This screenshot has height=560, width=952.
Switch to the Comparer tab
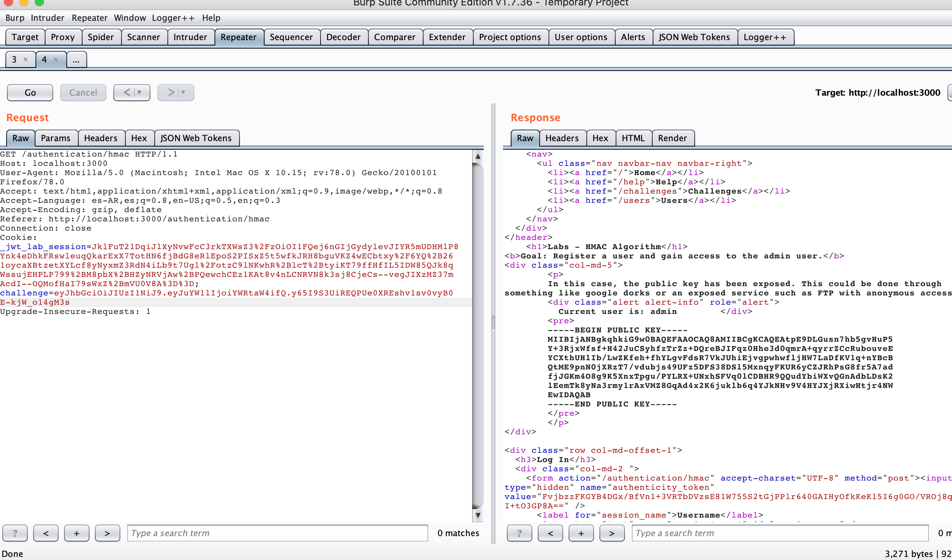pyautogui.click(x=395, y=37)
